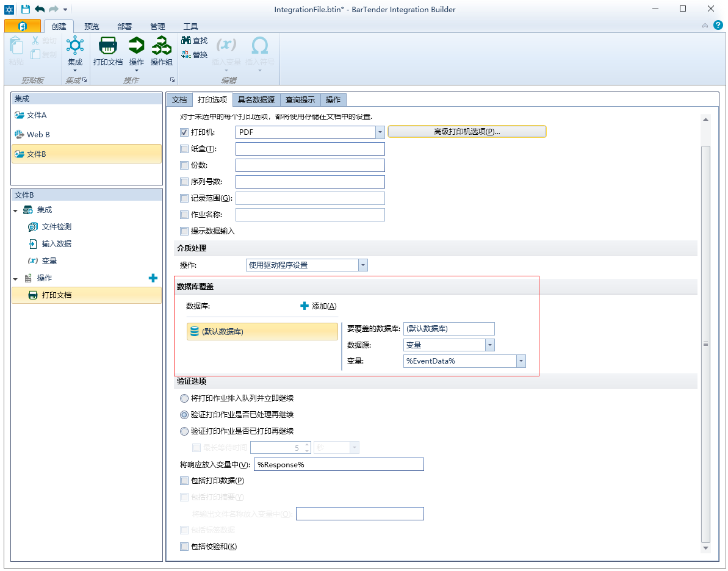
Task: Open the 具名数据源 tab
Action: pos(256,100)
